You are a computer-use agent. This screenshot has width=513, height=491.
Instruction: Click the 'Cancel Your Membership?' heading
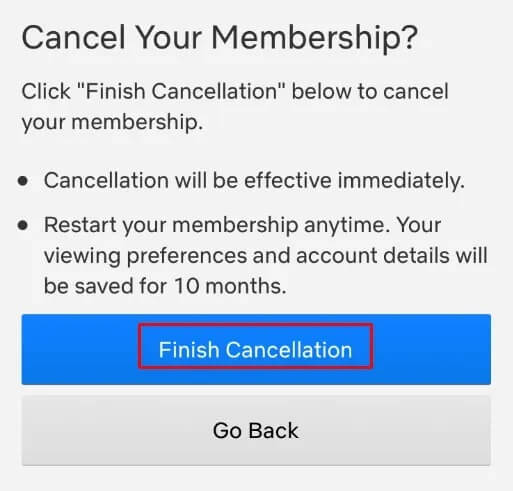[x=220, y=38]
